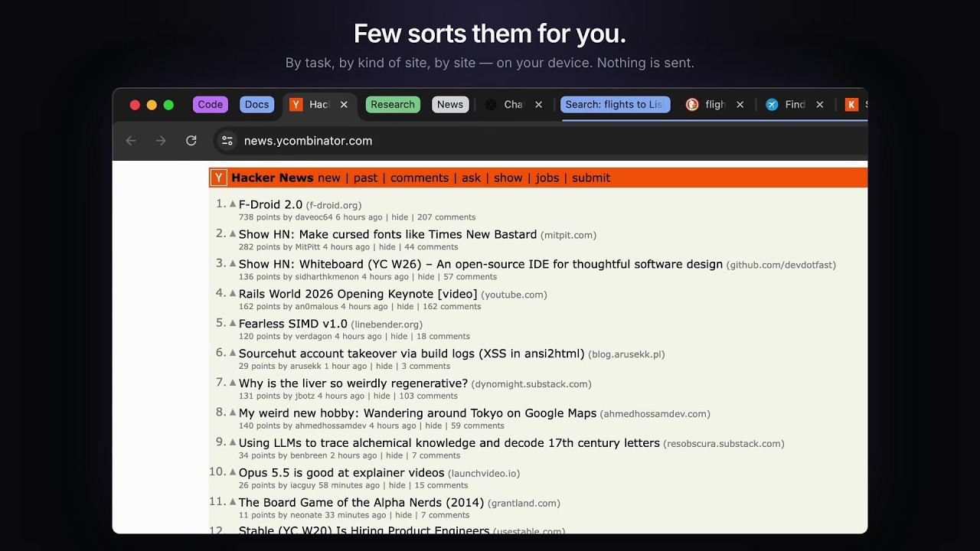Open the 'jobs' section link
Image resolution: width=980 pixels, height=551 pixels.
(x=547, y=178)
